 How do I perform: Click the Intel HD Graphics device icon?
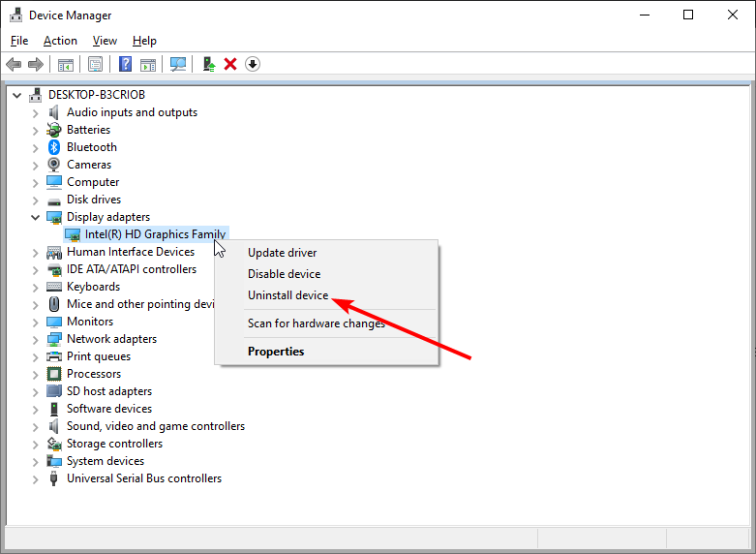[73, 235]
